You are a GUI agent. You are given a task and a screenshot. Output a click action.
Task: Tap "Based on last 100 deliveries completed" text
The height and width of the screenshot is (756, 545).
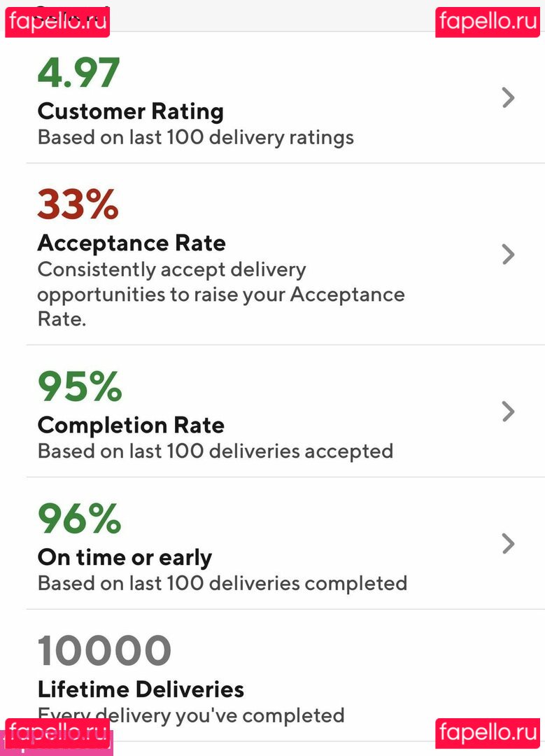222,583
